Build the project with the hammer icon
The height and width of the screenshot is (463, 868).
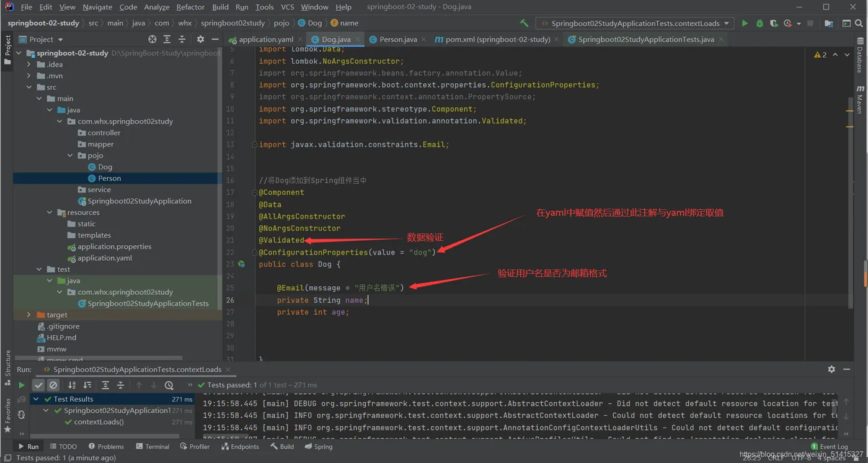pos(525,23)
